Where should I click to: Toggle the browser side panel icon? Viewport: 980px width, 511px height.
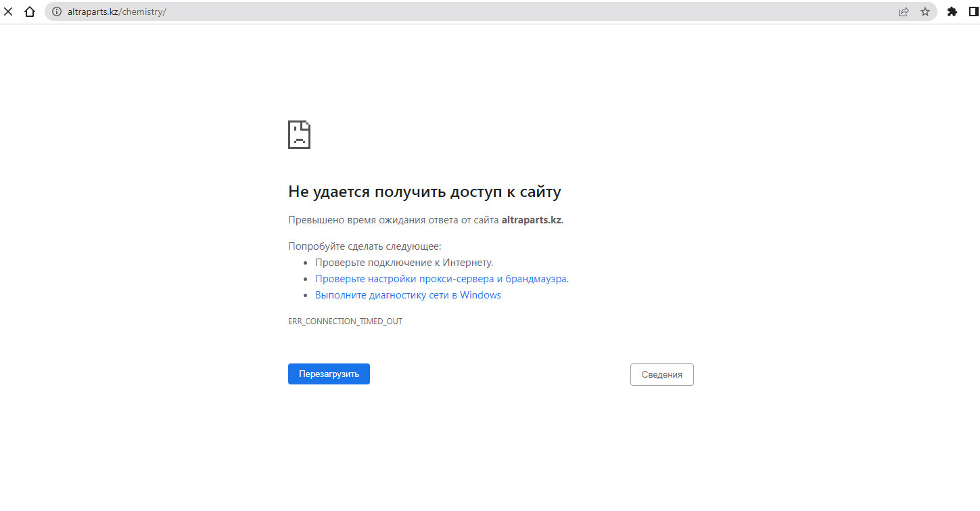click(x=973, y=12)
